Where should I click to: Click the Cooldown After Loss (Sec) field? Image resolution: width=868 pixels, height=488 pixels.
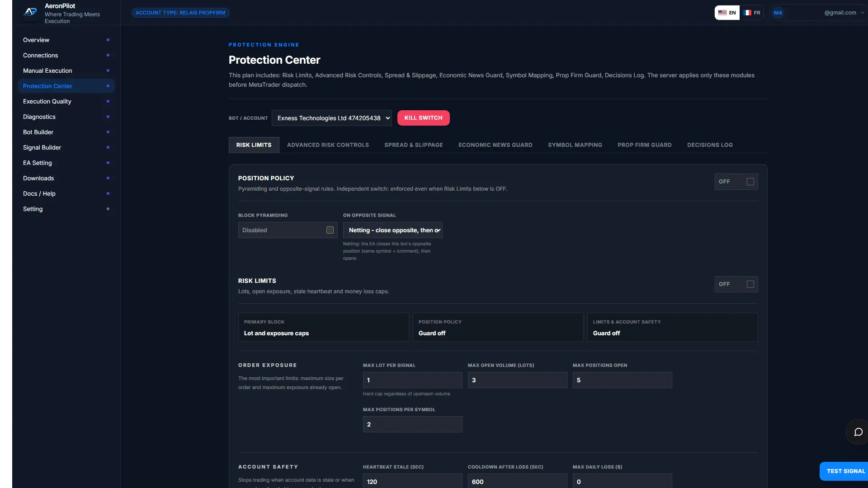tap(517, 481)
